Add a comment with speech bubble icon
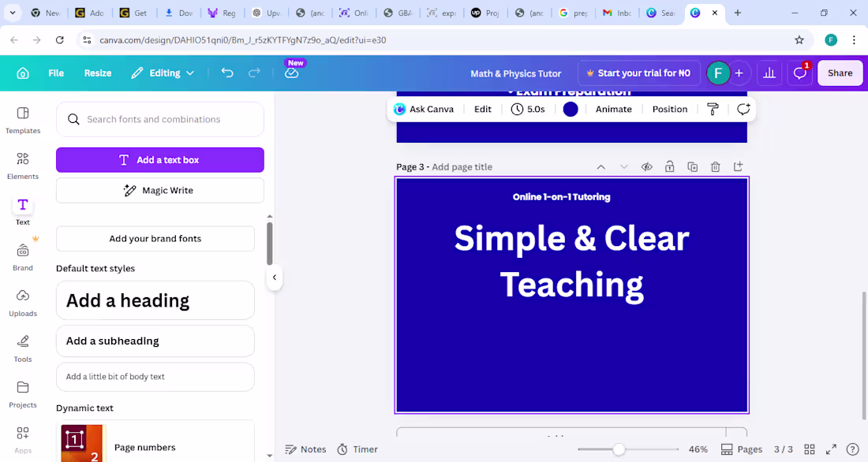Image resolution: width=868 pixels, height=462 pixels. pos(743,109)
